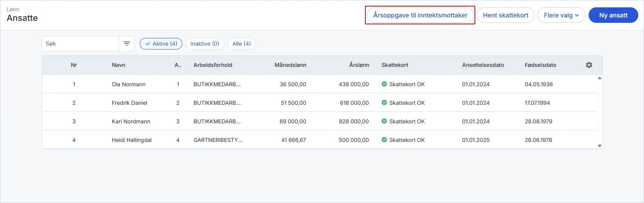
Task: Open the search filter options icon
Action: tap(127, 44)
